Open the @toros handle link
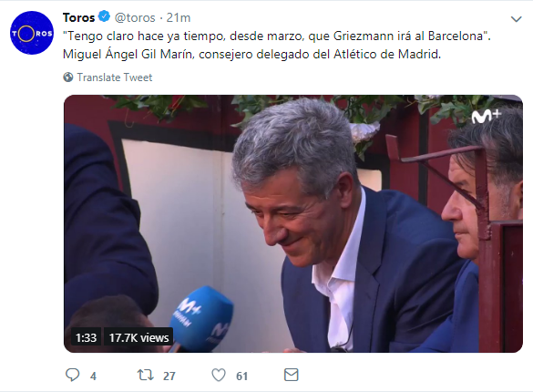The height and width of the screenshot is (392, 533). tap(135, 17)
